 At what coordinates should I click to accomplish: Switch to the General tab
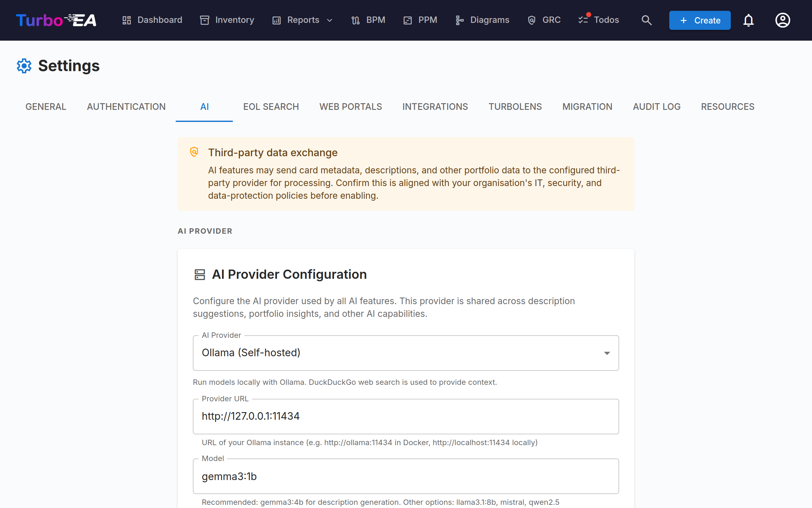click(46, 106)
